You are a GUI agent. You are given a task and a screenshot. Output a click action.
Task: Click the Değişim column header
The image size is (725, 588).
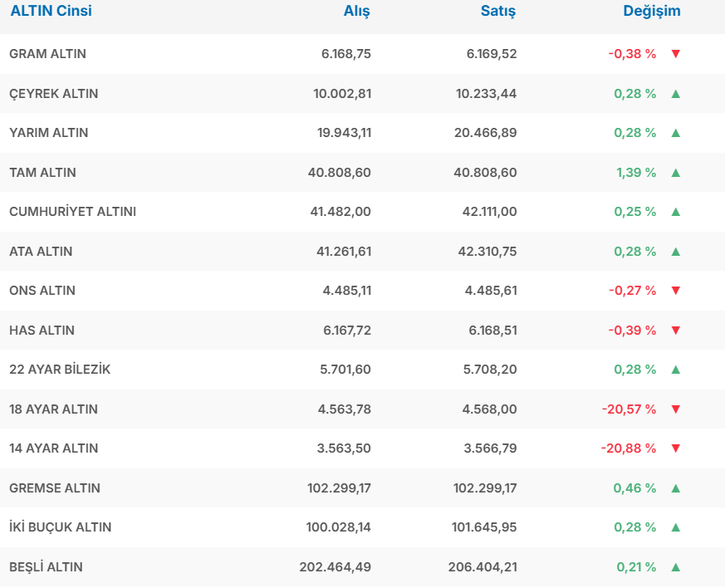point(652,12)
